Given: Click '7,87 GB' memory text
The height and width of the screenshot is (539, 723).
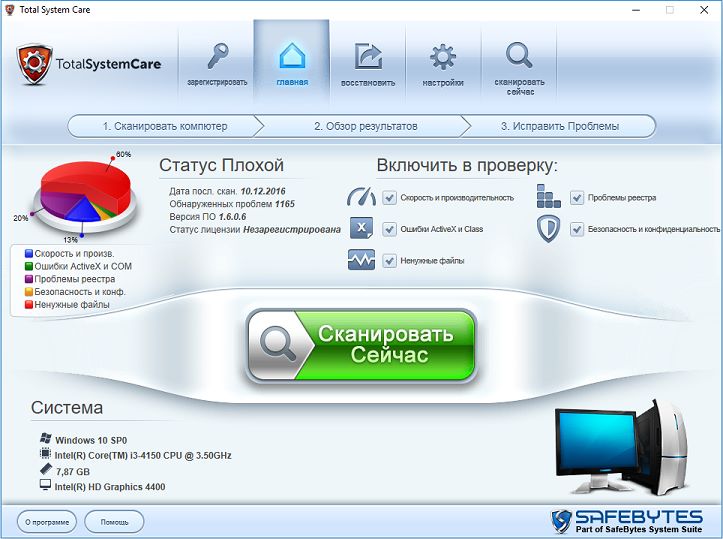Looking at the screenshot, I should click(x=73, y=472).
